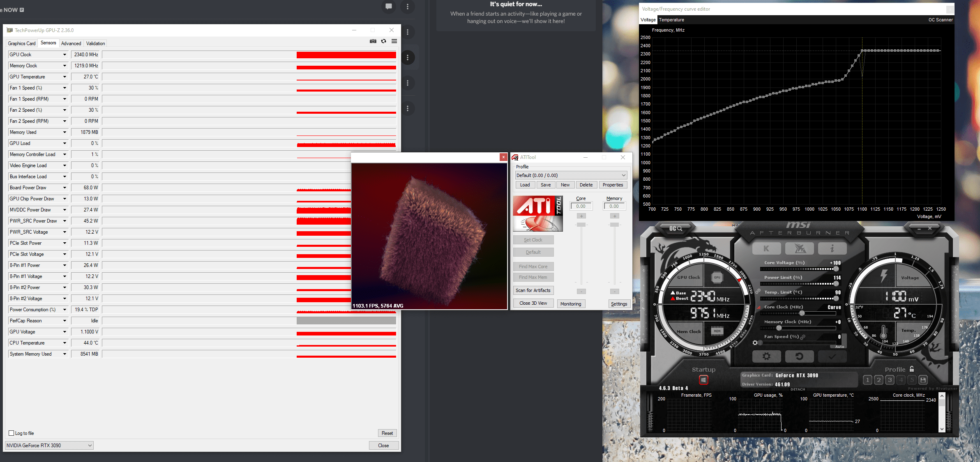
Task: Toggle the link icon between Power Limit and Temp Limit
Action: [758, 292]
